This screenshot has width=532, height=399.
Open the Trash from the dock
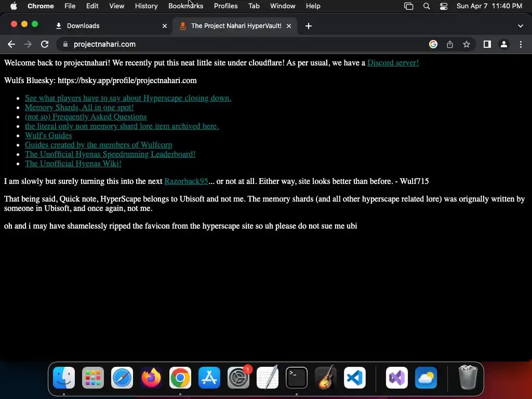pyautogui.click(x=468, y=378)
